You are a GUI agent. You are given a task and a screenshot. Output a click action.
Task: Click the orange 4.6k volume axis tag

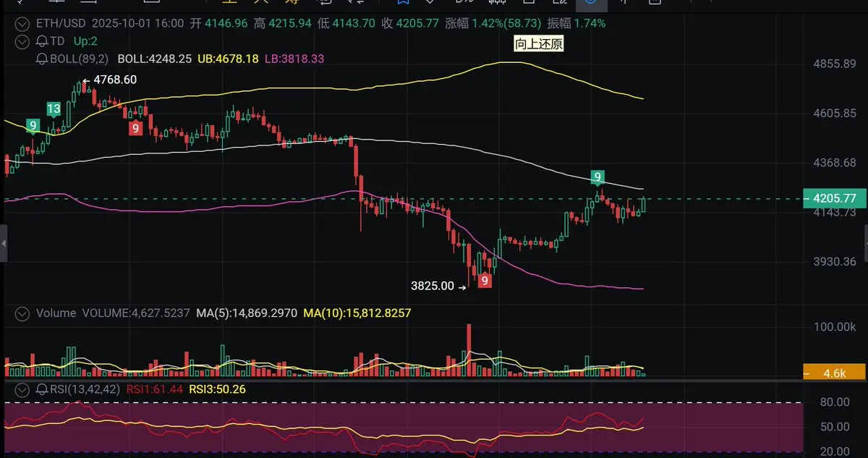click(835, 373)
